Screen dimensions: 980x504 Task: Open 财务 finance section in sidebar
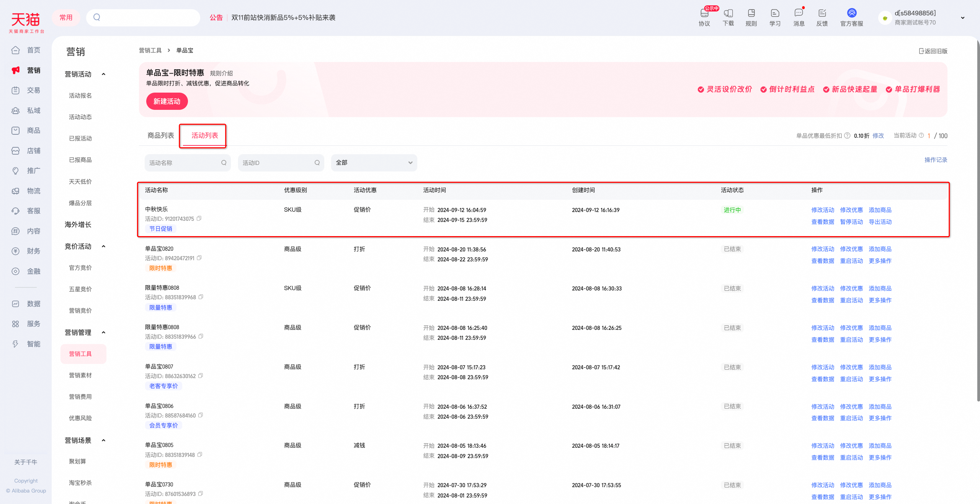point(26,251)
